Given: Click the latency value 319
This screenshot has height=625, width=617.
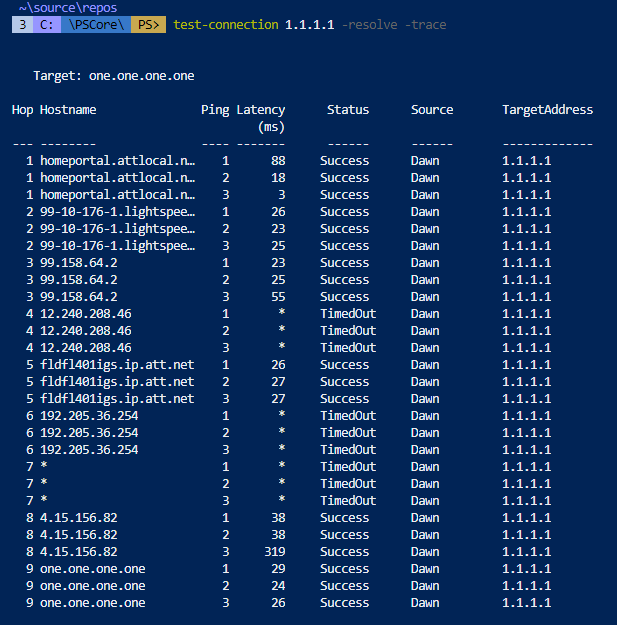Looking at the screenshot, I should click(x=275, y=552).
